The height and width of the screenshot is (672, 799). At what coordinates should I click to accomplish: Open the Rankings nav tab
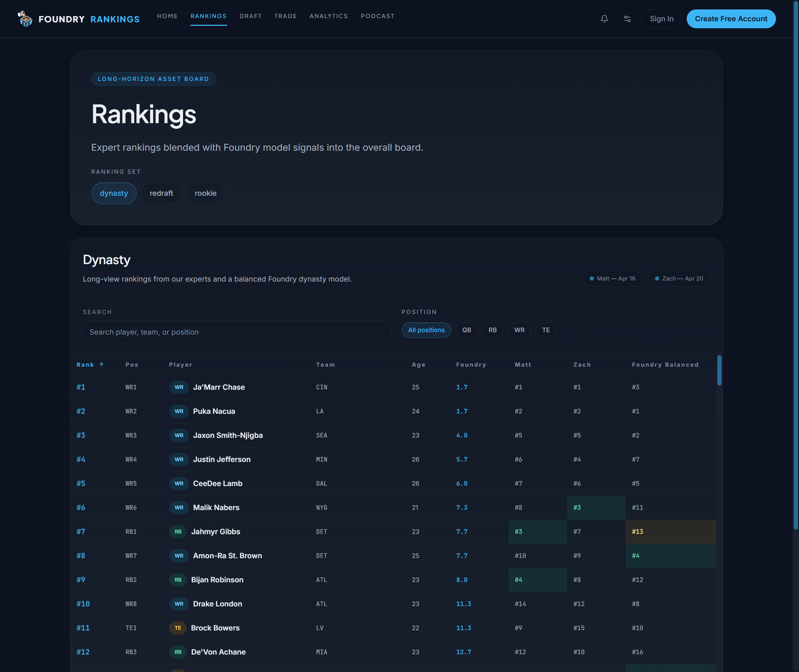(208, 16)
